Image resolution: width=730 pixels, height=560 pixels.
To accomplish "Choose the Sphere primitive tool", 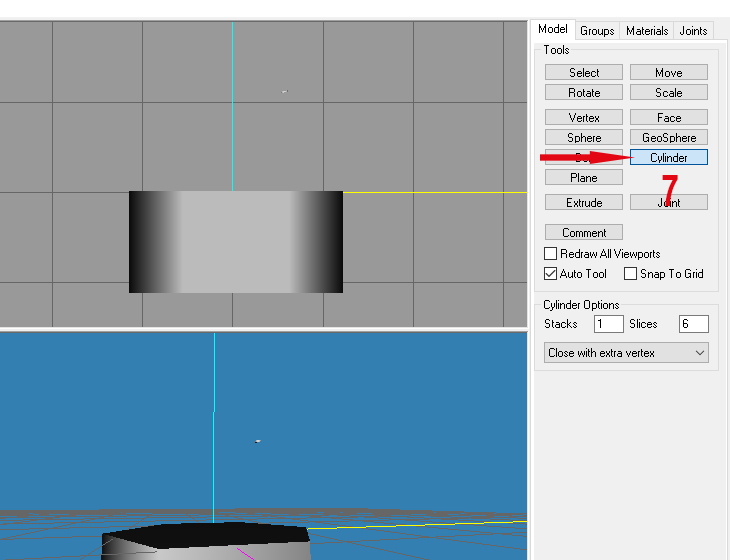I will click(x=584, y=137).
